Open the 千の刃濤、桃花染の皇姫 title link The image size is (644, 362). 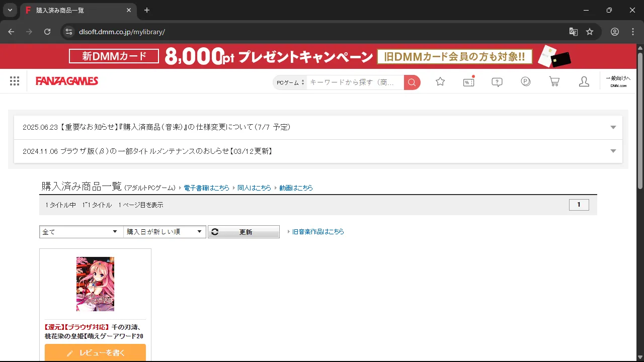click(95, 331)
